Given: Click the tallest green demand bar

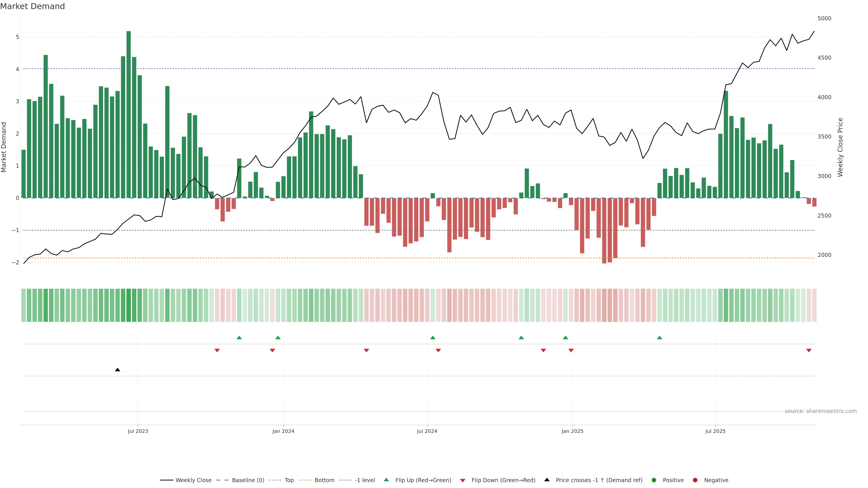Looking at the screenshot, I should (x=128, y=115).
